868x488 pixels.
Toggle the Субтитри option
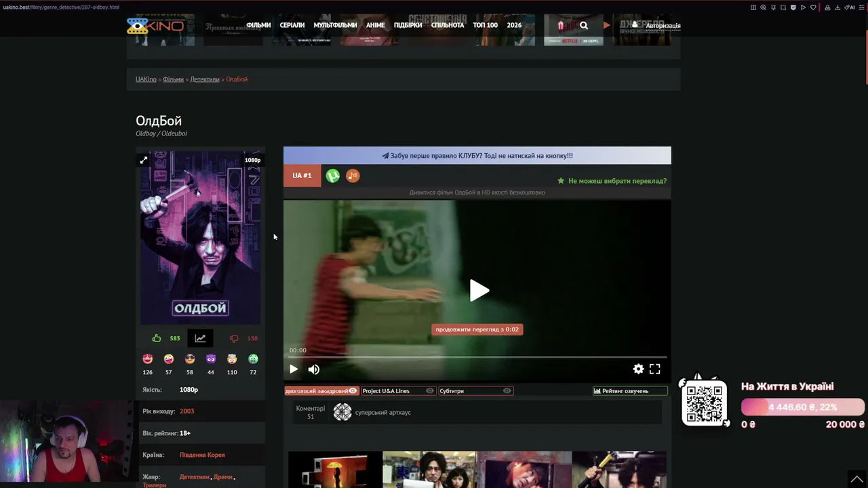475,391
